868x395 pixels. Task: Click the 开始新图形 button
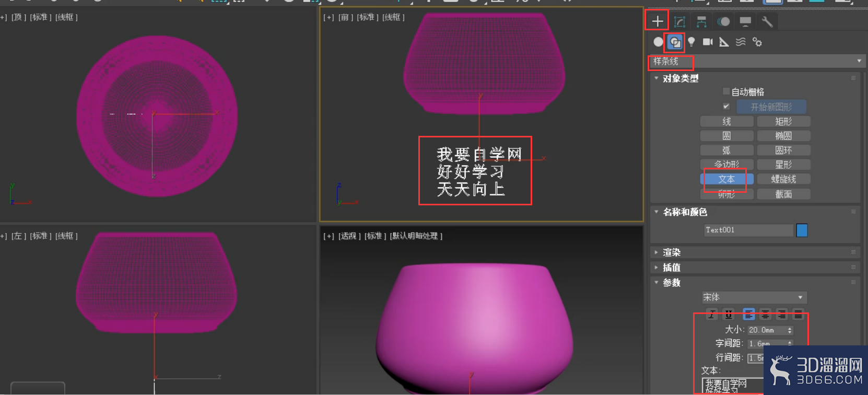[x=771, y=107]
